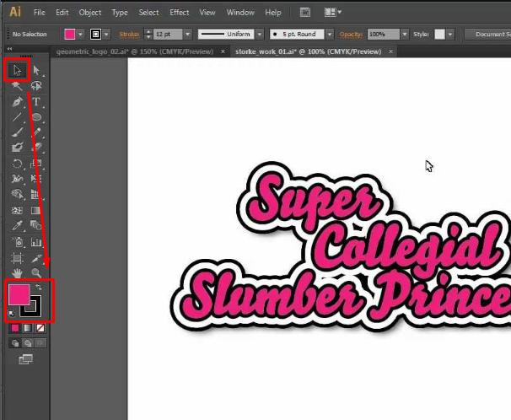Click the Opacity 100% input field

pyautogui.click(x=378, y=34)
